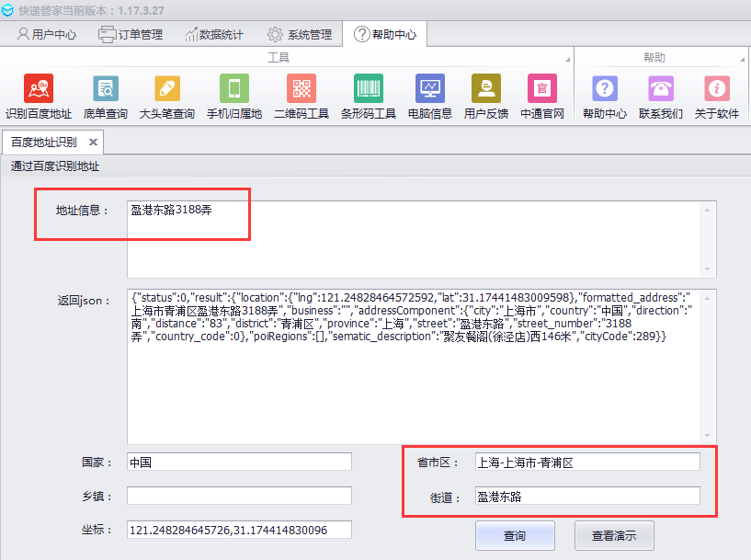This screenshot has width=751, height=560.
Task: Open the 关于软件 info icon
Action: (716, 89)
